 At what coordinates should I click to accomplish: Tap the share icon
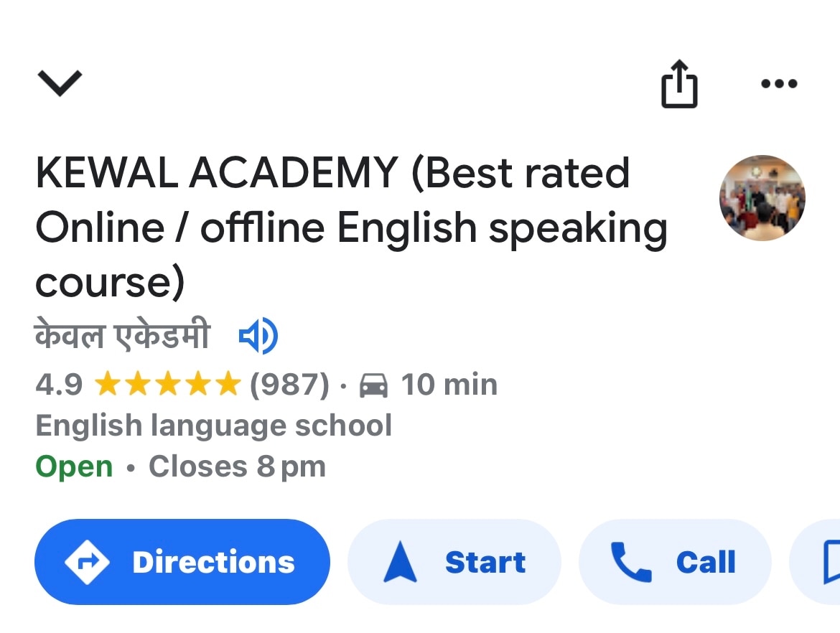(x=678, y=84)
